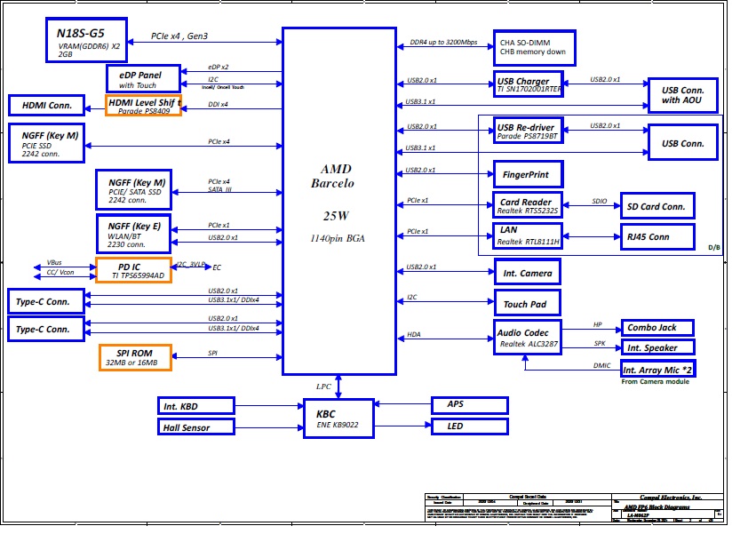
Task: Click the HDMI Conn. block
Action: coord(47,105)
